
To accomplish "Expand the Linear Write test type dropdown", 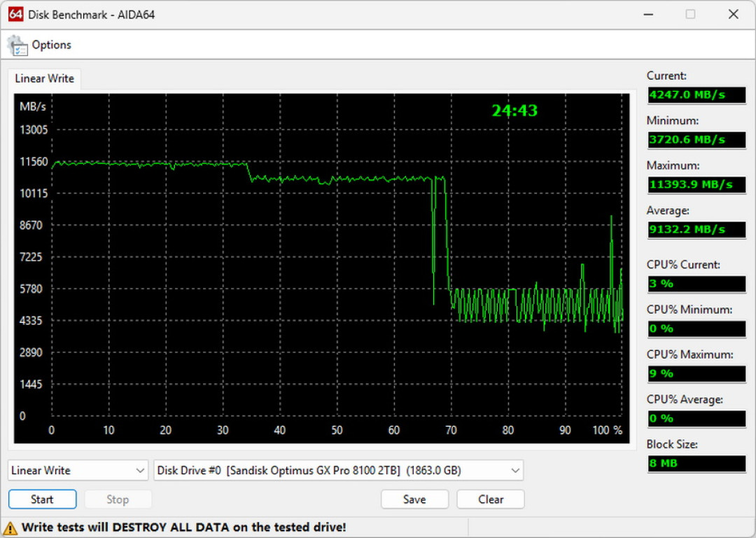I will click(78, 471).
